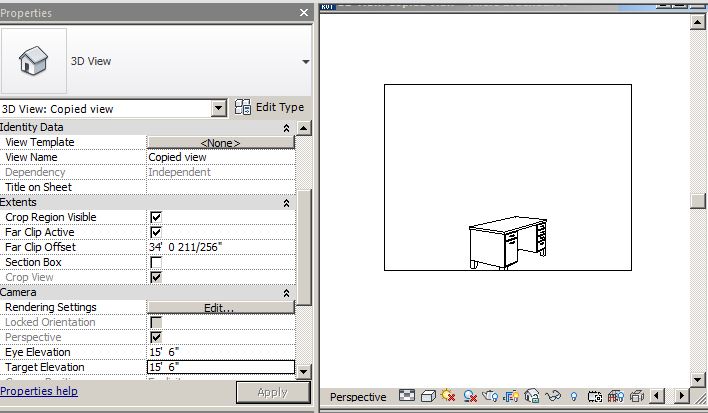Click the 'Perspective' label in view control bar
The height and width of the screenshot is (413, 708).
(x=358, y=397)
